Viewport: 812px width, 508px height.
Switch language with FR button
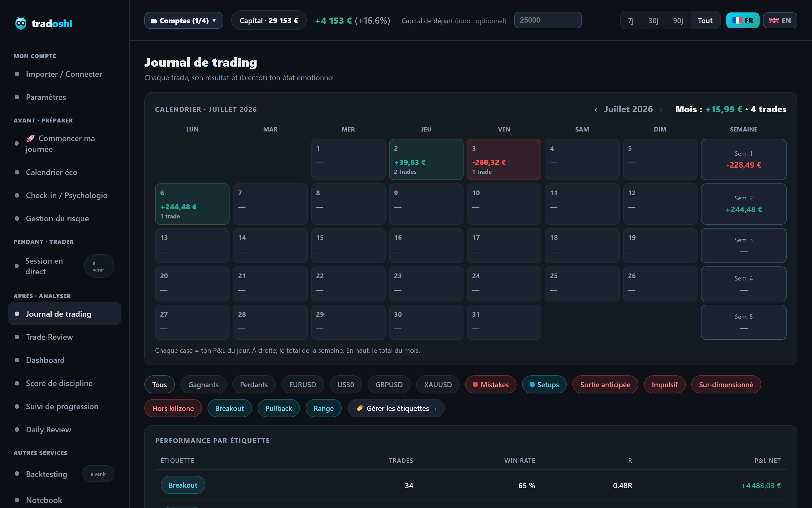[743, 21]
